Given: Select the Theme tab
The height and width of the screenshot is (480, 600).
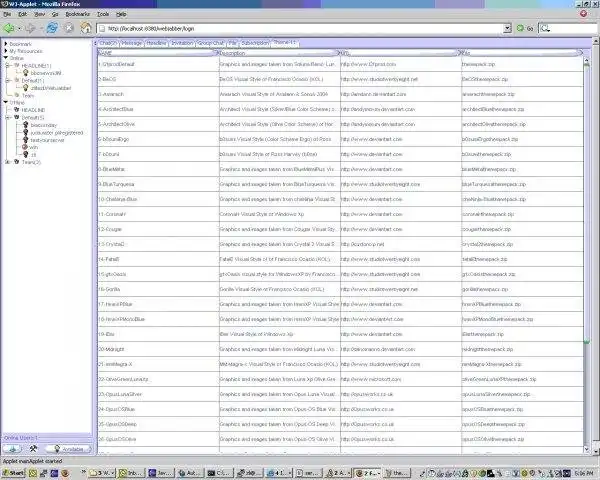Looking at the screenshot, I should (x=285, y=42).
